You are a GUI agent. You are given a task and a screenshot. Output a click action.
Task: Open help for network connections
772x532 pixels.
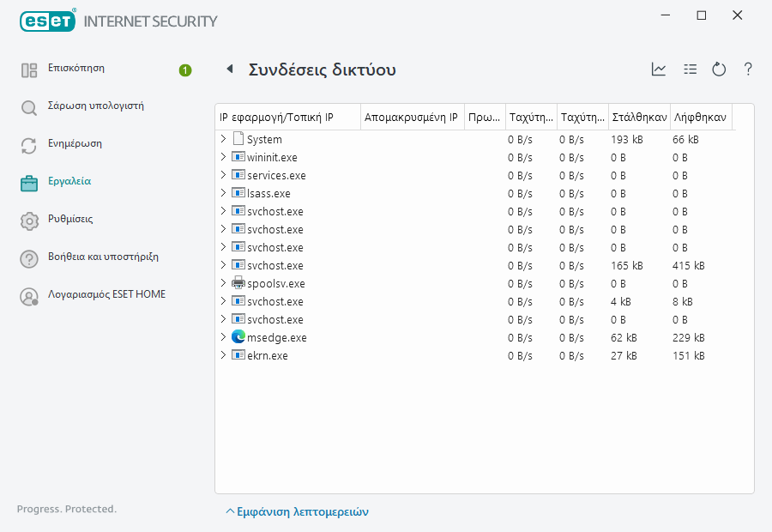coord(747,70)
